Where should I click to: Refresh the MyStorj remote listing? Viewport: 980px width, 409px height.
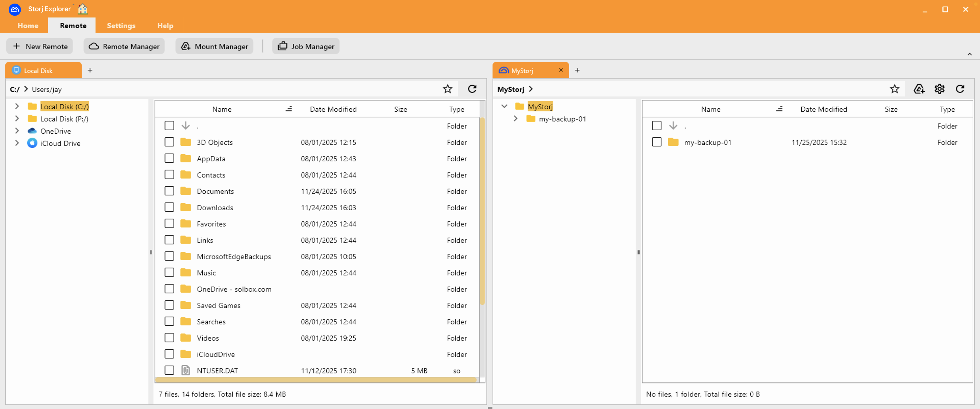[960, 89]
